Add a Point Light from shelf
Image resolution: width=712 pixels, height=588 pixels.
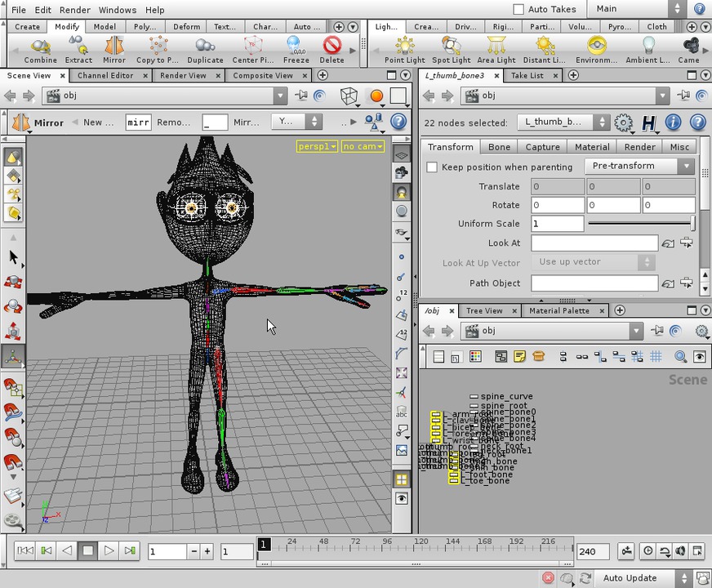(x=404, y=49)
